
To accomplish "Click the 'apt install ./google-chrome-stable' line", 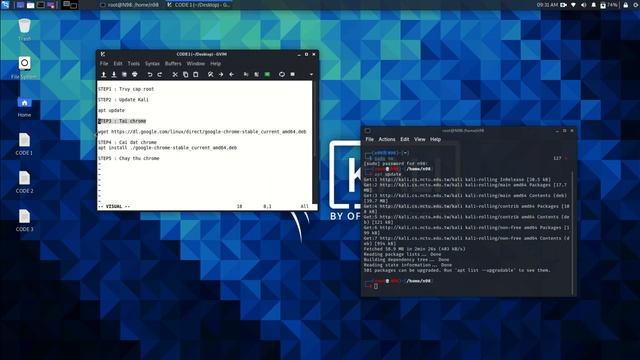I will [x=167, y=148].
